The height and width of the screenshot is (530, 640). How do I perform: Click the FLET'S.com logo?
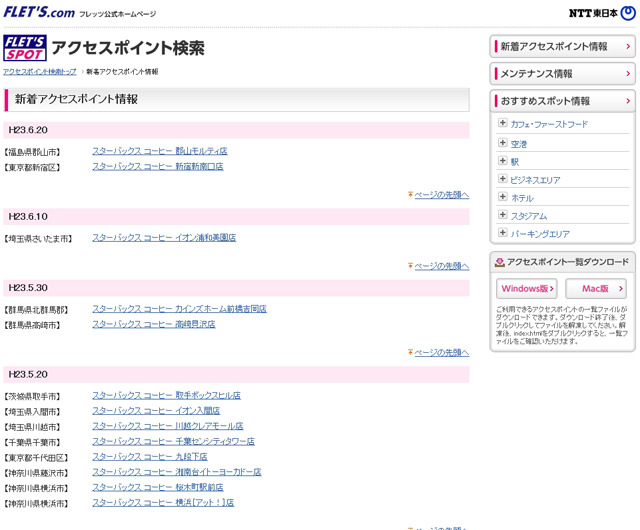[x=39, y=12]
